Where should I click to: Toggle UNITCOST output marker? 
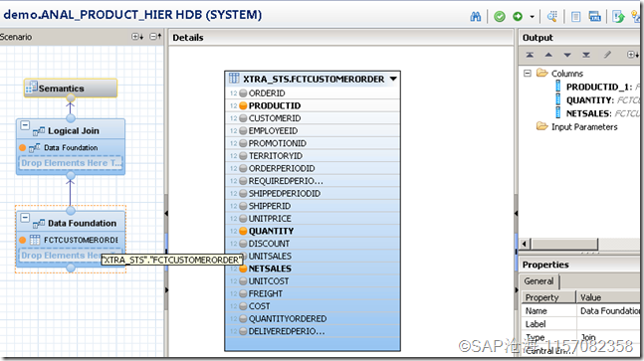click(x=243, y=281)
